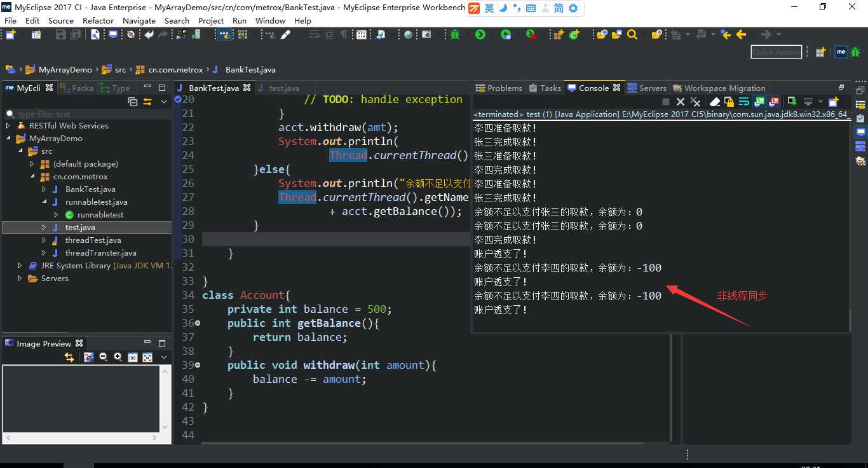
Task: Click the Open Type toolbar icon
Action: pos(601,35)
